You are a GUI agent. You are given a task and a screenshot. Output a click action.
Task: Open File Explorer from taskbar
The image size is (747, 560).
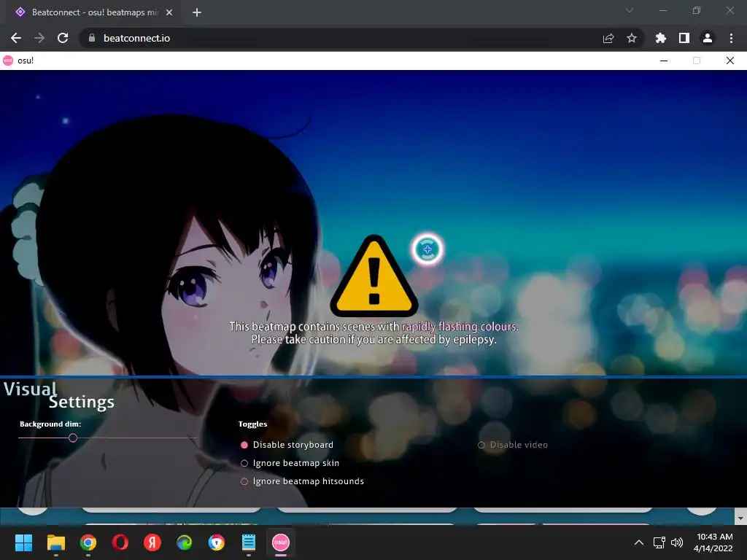(55, 542)
